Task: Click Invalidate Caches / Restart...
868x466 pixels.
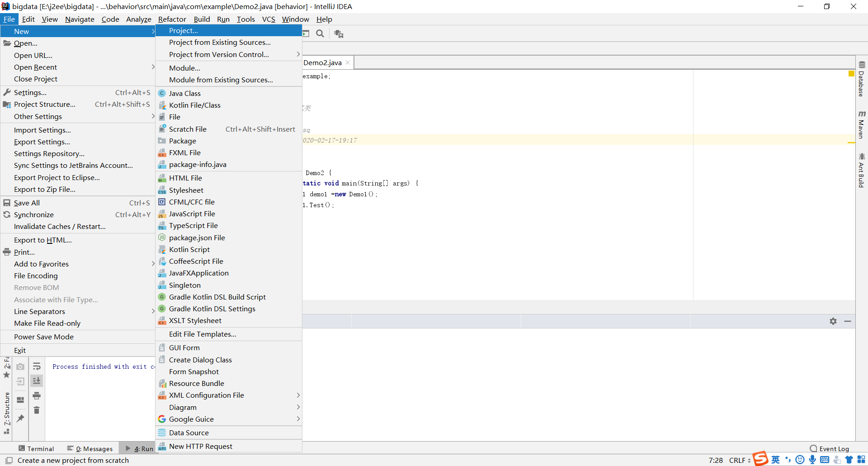Action: (78, 226)
